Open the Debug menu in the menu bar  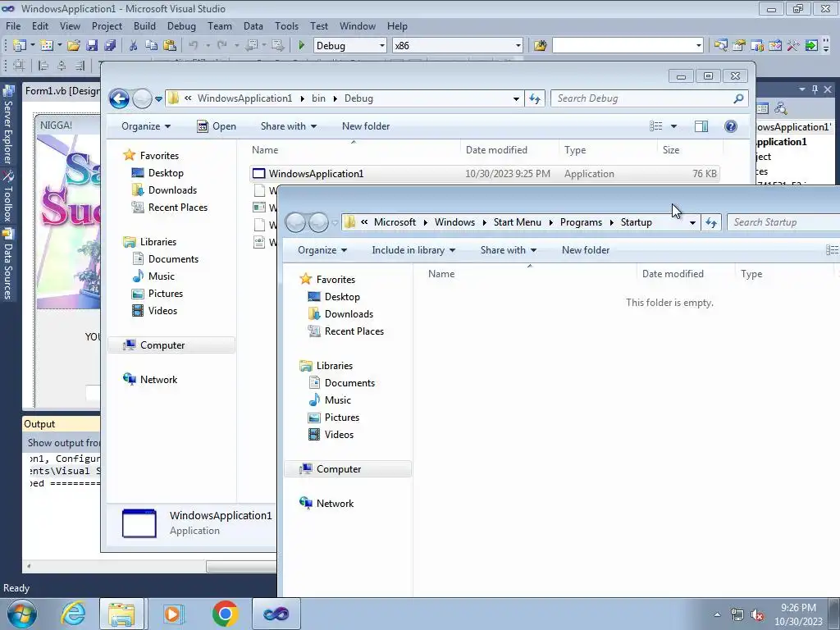point(181,26)
